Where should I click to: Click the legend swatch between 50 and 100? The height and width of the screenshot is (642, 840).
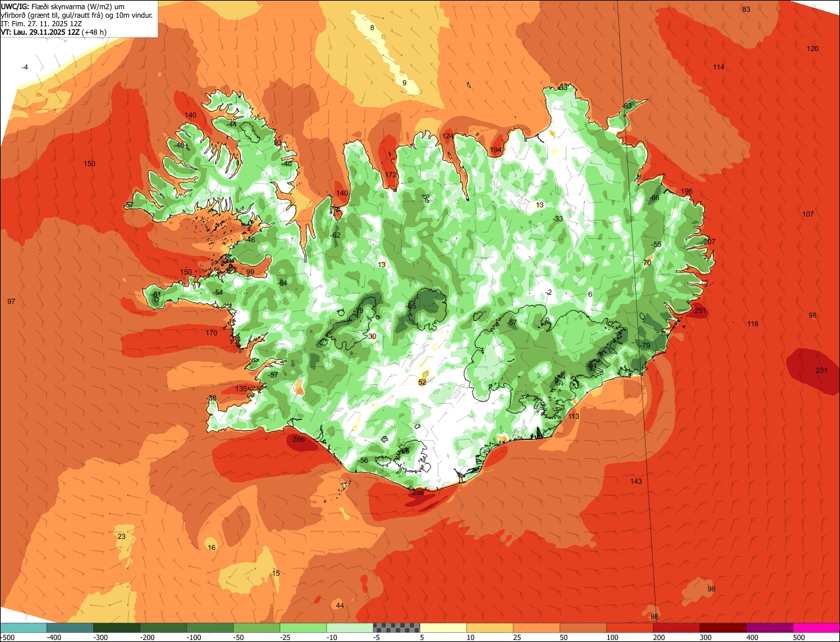[x=583, y=628]
